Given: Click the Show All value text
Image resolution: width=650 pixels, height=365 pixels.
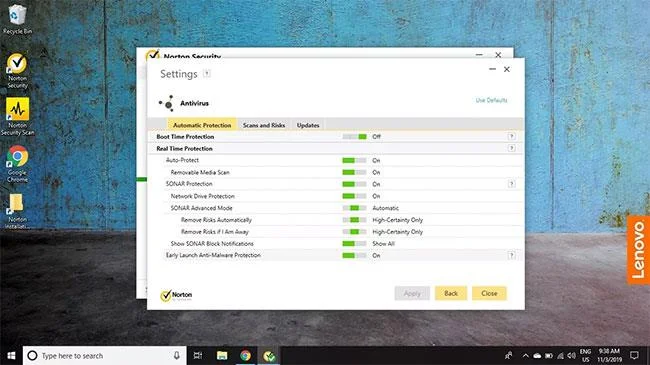Looking at the screenshot, I should point(383,243).
